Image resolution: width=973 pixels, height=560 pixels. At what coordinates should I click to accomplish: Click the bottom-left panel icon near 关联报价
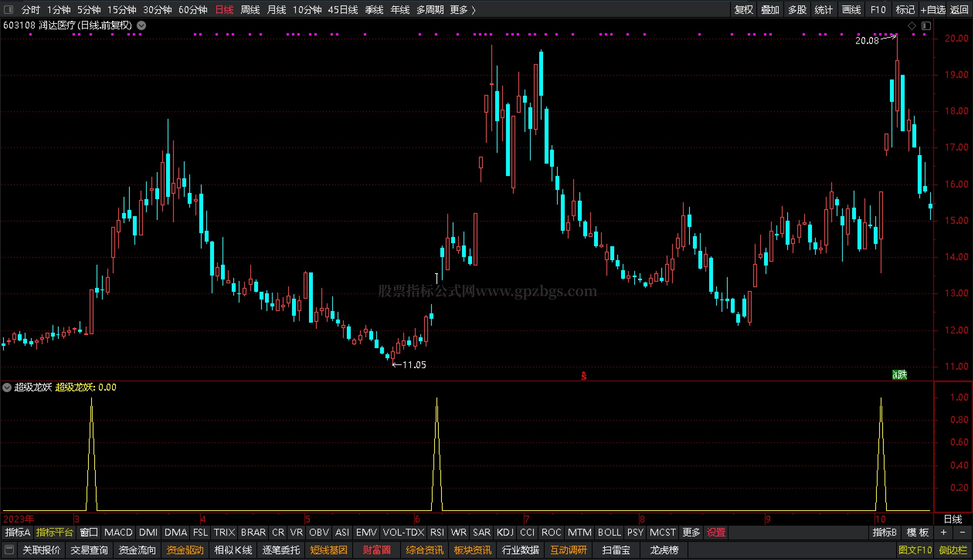10,549
